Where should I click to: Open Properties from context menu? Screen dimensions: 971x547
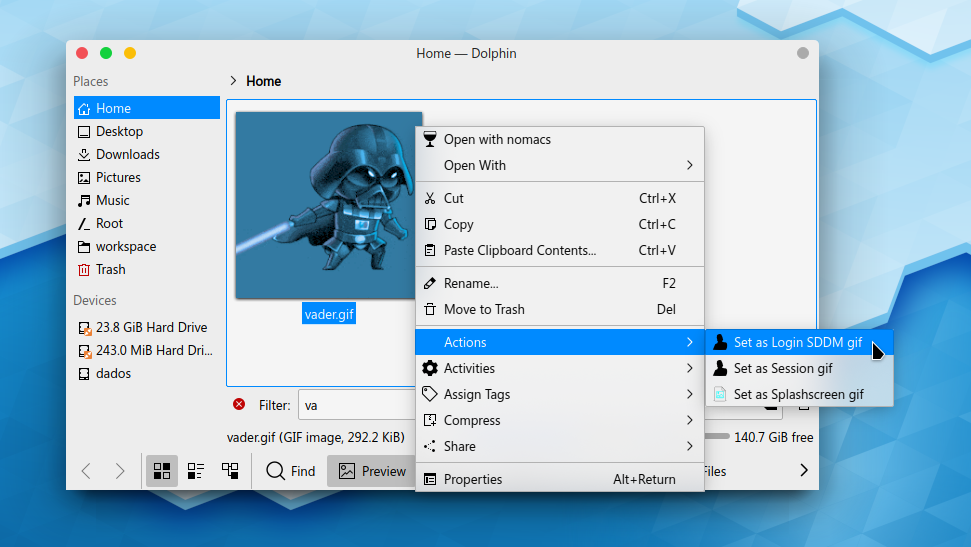click(560, 479)
